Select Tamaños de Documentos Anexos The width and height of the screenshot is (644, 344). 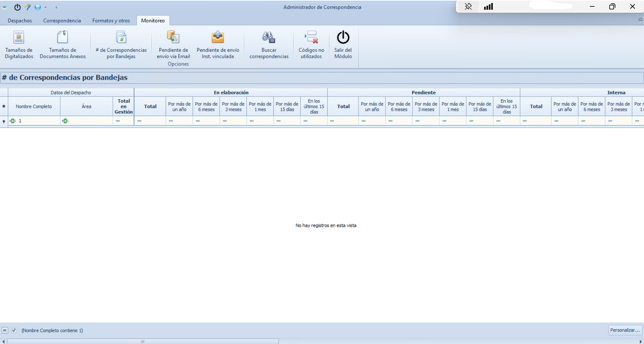[x=63, y=44]
